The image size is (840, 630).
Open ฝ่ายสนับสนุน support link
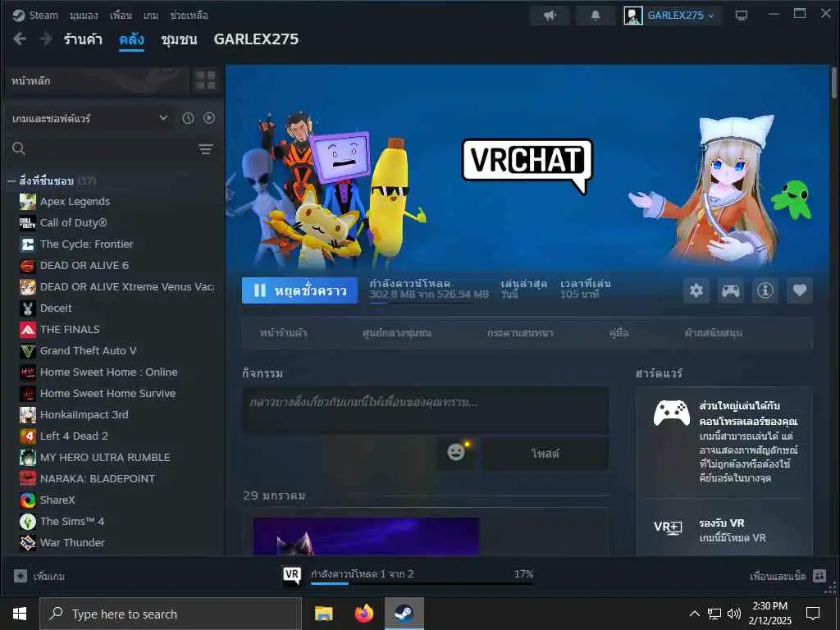pos(713,333)
